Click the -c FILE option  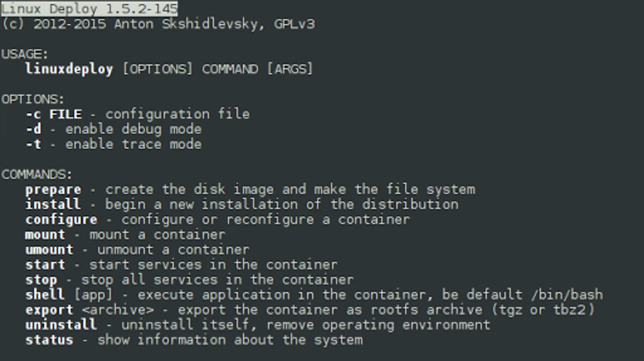click(54, 114)
